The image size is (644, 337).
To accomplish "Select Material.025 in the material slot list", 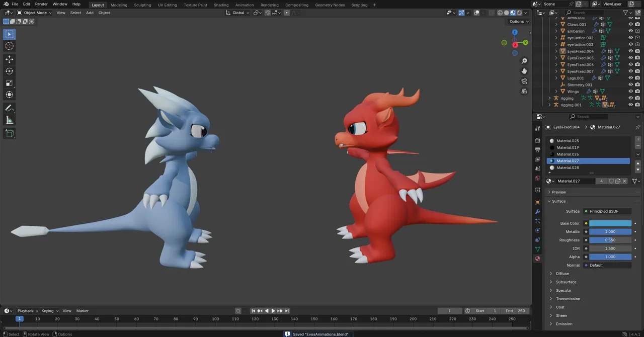I will tap(588, 141).
